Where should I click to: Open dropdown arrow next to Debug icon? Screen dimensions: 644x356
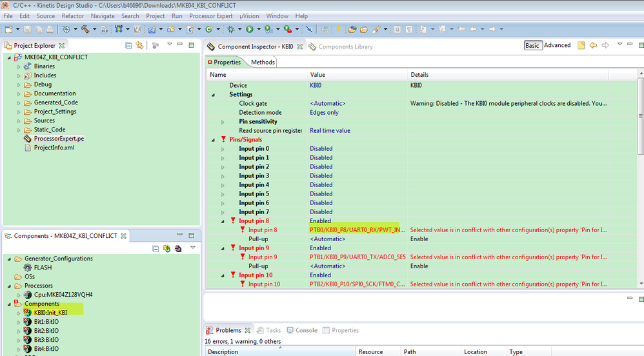(x=240, y=29)
